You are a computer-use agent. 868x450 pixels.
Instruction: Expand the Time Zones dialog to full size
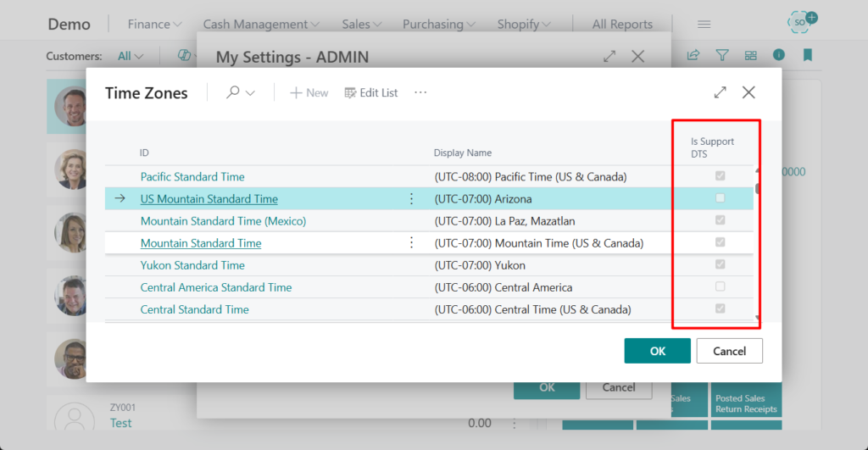[720, 92]
